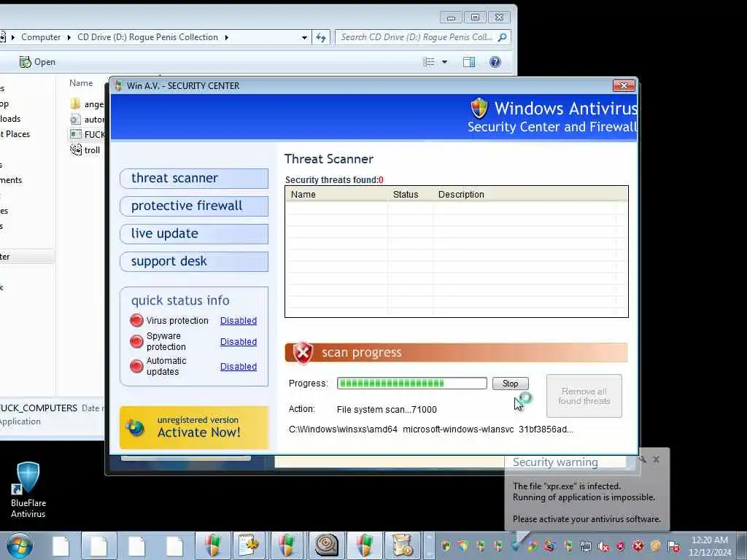Click red shield X tray icon
This screenshot has width=747, height=560.
pos(621,546)
